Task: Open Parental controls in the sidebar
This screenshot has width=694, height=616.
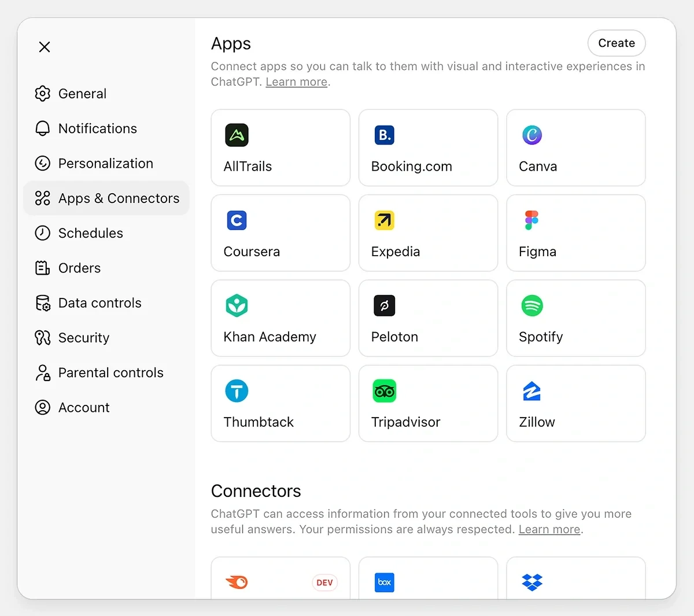Action: [x=110, y=372]
